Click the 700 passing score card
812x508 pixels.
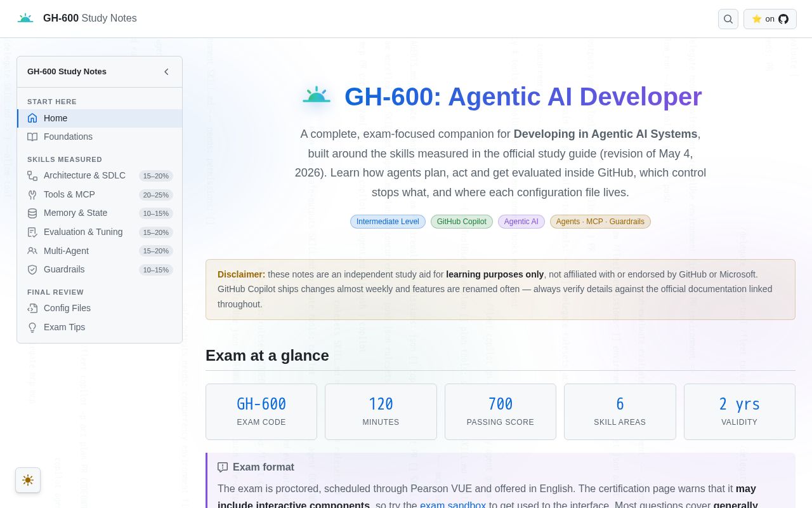coord(501,411)
